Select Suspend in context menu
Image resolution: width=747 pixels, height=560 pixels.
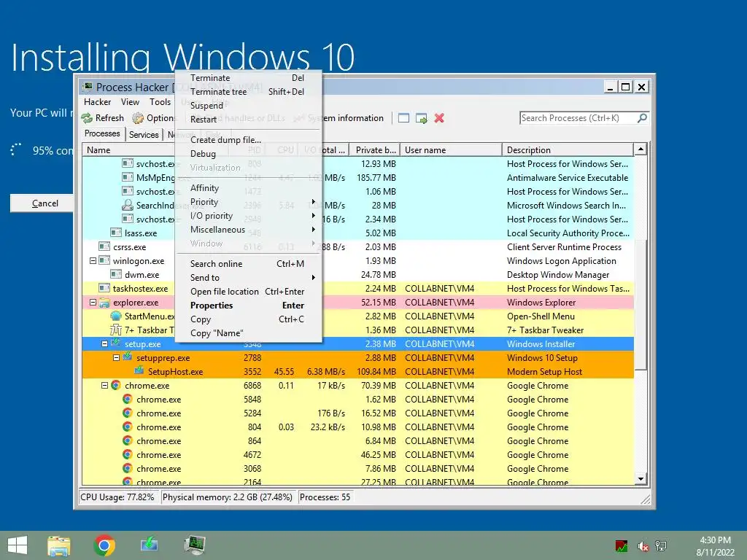(x=248, y=105)
